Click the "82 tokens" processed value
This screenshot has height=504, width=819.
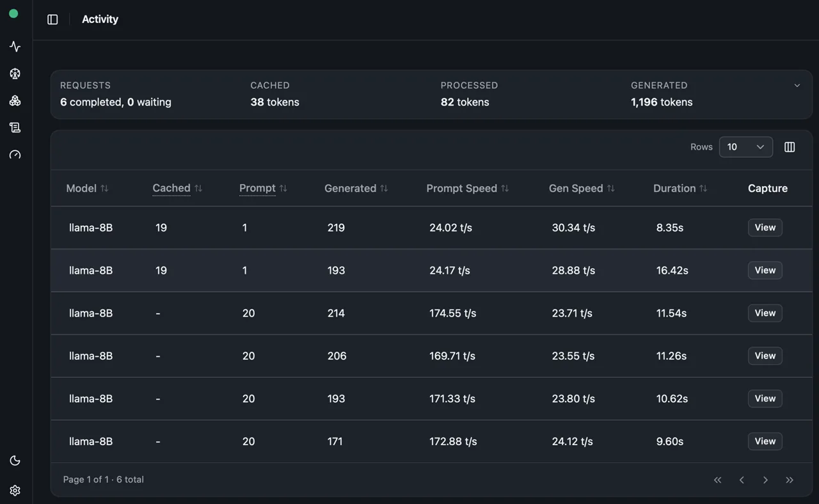(465, 102)
